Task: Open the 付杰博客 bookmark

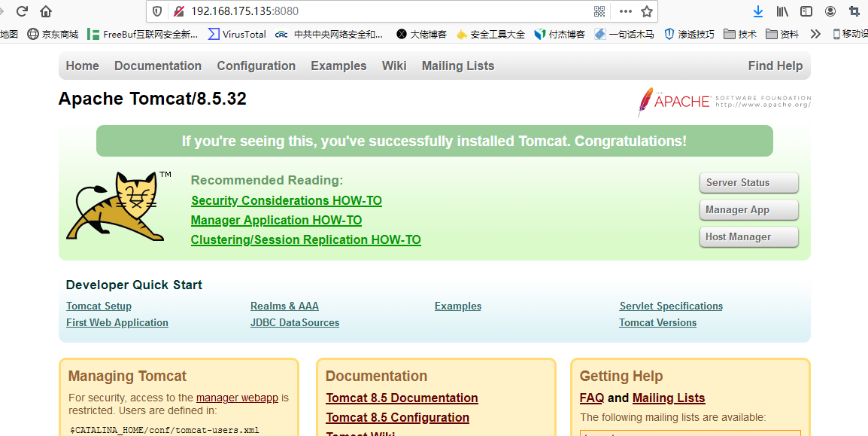Action: [560, 35]
